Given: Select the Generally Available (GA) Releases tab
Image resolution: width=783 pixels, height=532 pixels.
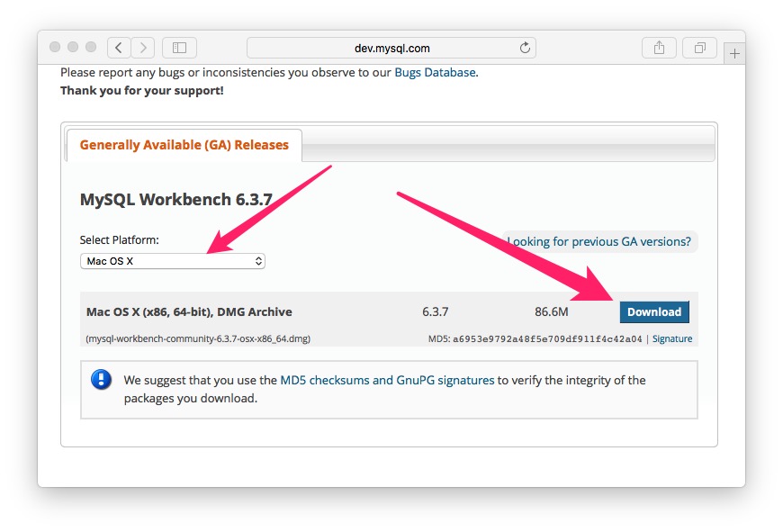Looking at the screenshot, I should pos(184,145).
